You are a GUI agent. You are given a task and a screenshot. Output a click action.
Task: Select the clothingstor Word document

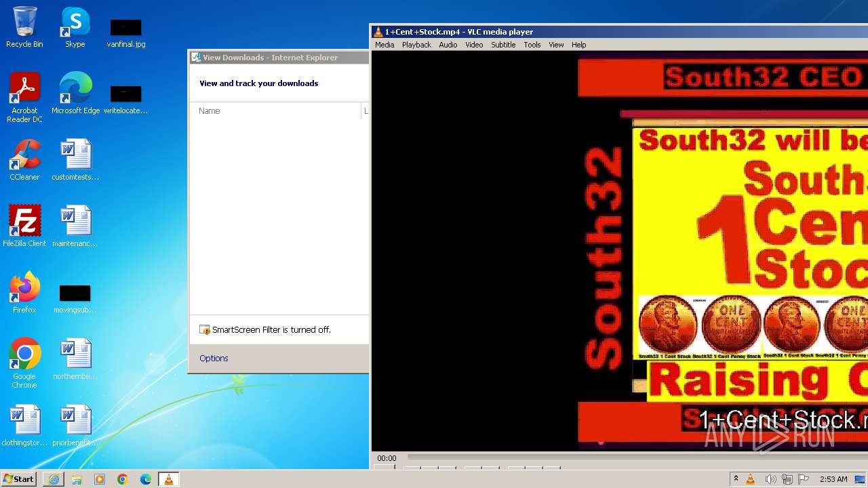point(24,426)
